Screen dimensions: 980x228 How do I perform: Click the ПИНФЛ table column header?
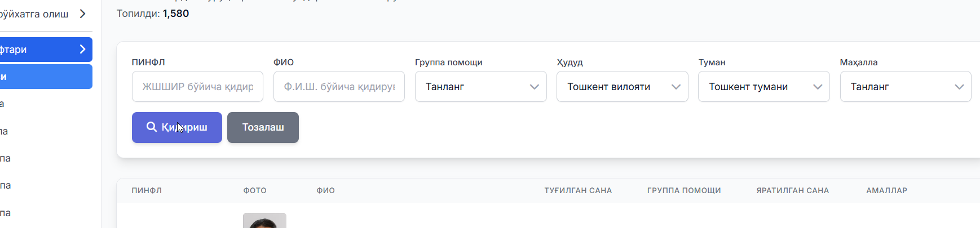click(x=147, y=191)
